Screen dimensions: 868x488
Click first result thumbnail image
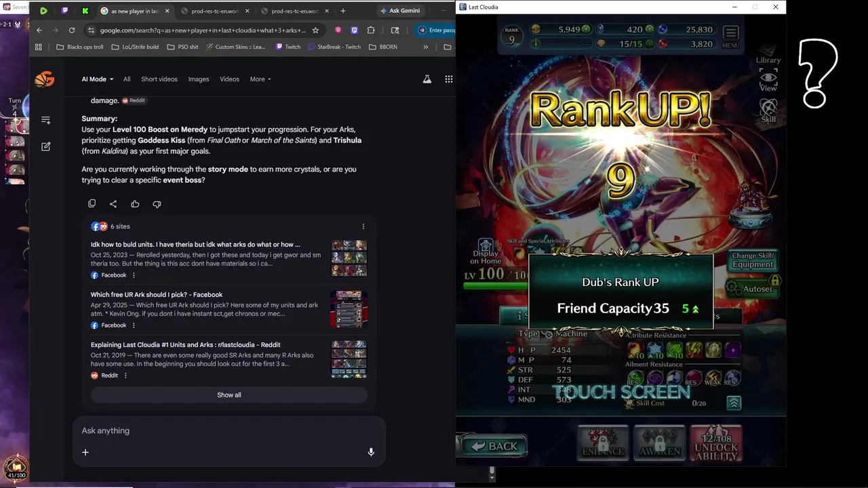(x=349, y=258)
